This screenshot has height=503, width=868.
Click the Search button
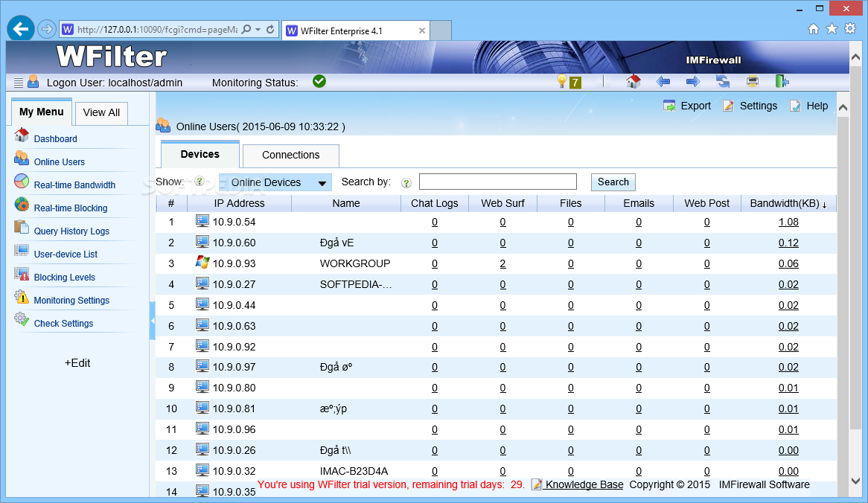(x=613, y=182)
